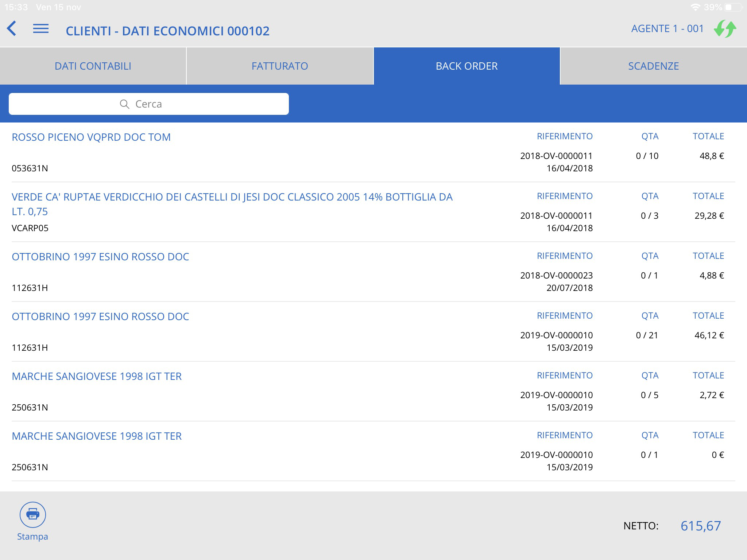This screenshot has height=560, width=747.
Task: Select Ottobrino row with reference 2018-OV-0000023
Action: coord(100,257)
